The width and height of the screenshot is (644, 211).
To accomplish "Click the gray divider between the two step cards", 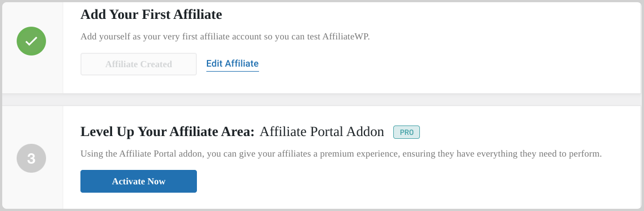I will tap(322, 99).
